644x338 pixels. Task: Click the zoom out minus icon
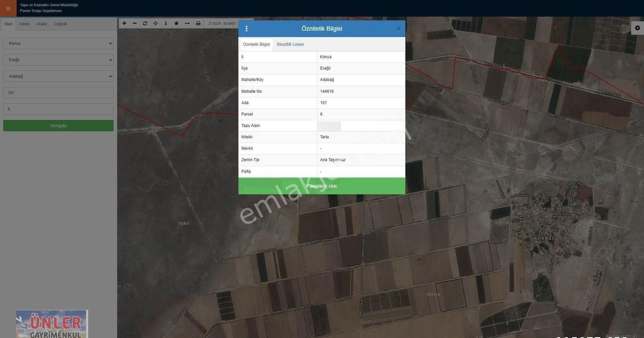[135, 23]
